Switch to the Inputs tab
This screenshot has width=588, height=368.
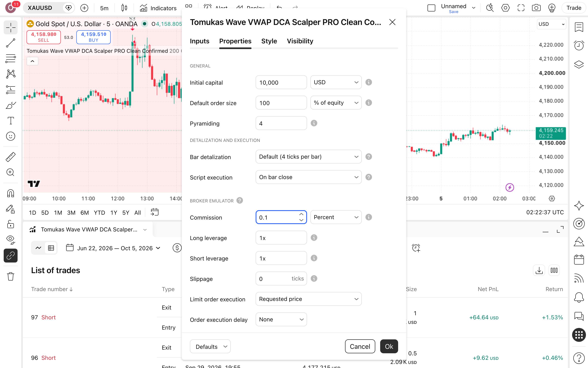199,41
